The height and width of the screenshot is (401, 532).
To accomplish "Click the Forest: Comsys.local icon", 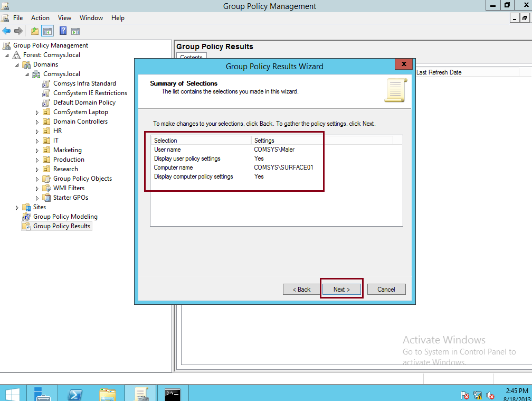I will point(16,55).
